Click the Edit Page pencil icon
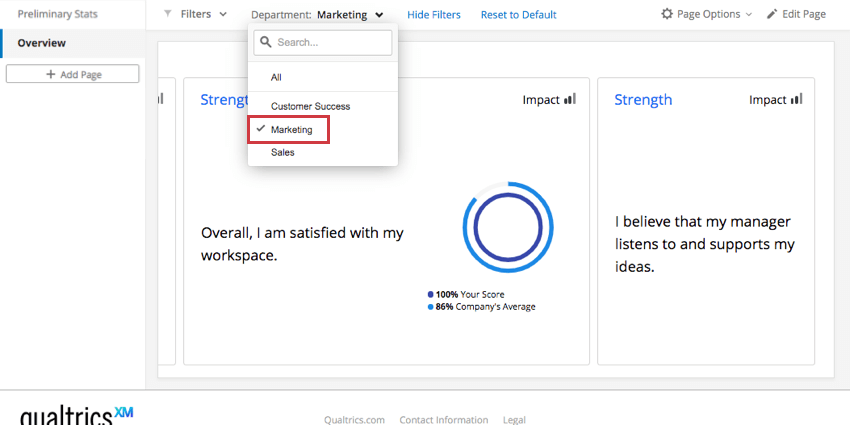 pyautogui.click(x=772, y=15)
